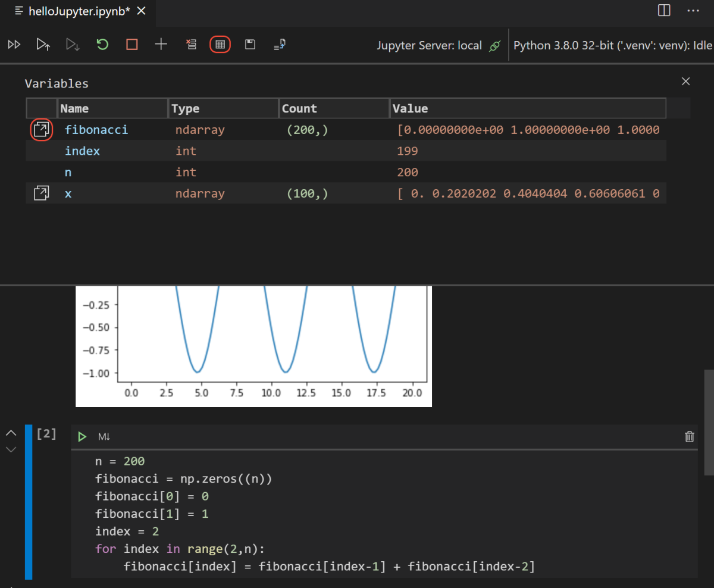Run cell [2] with play button
The width and height of the screenshot is (714, 588).
82,436
